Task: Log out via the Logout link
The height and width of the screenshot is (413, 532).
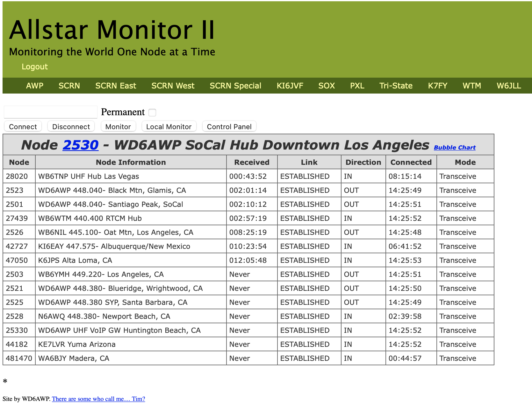Action: tap(35, 67)
